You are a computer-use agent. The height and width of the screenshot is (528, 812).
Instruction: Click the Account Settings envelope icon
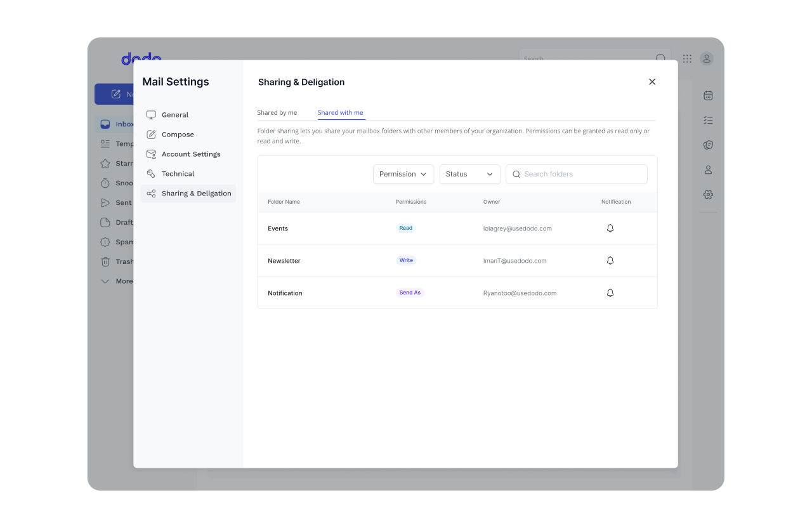coord(151,154)
